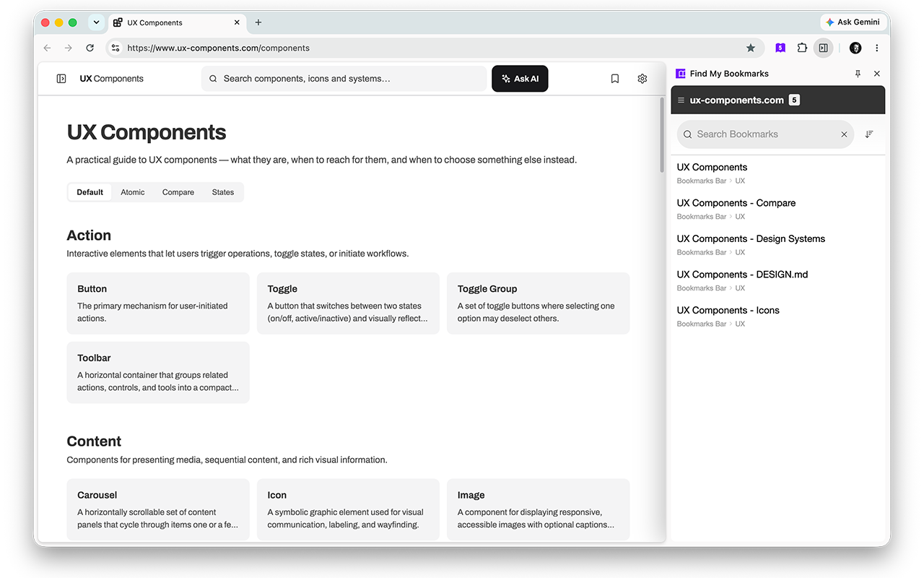Image resolution: width=924 pixels, height=578 pixels.
Task: Select the UX Components browser tab
Action: point(177,22)
